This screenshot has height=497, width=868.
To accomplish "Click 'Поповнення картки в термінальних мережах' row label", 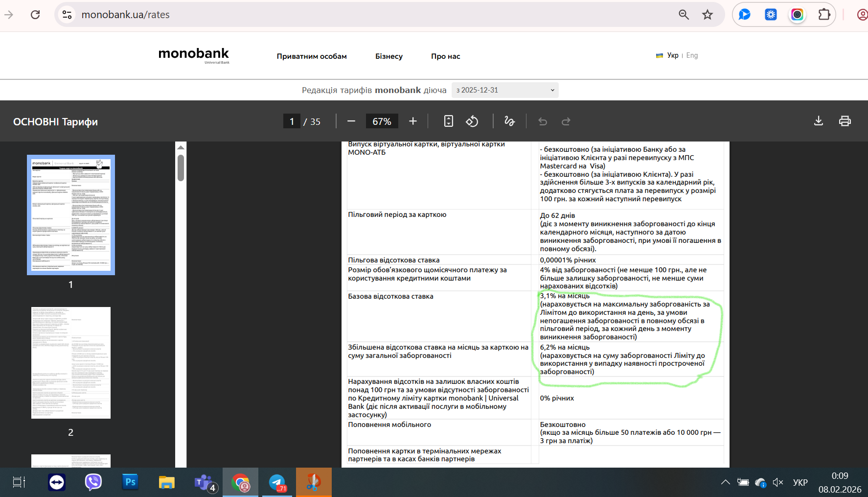I will click(x=424, y=455).
